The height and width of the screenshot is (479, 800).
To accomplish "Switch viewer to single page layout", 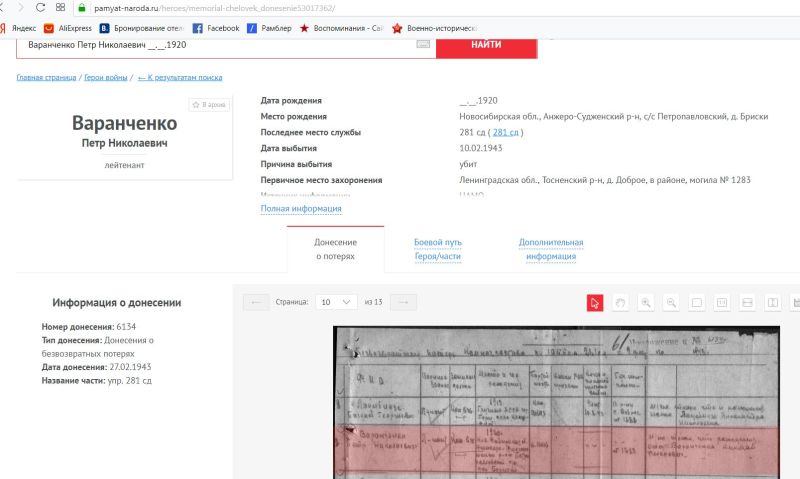I will point(696,302).
